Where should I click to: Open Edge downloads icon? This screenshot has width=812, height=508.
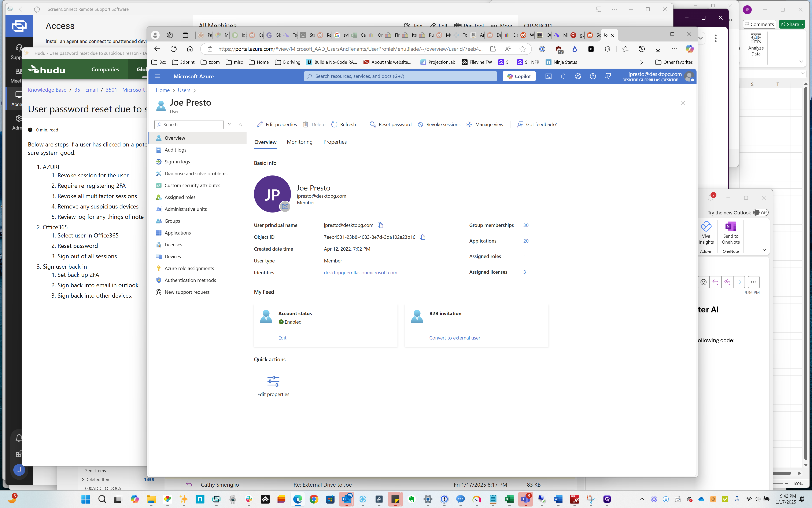point(658,49)
